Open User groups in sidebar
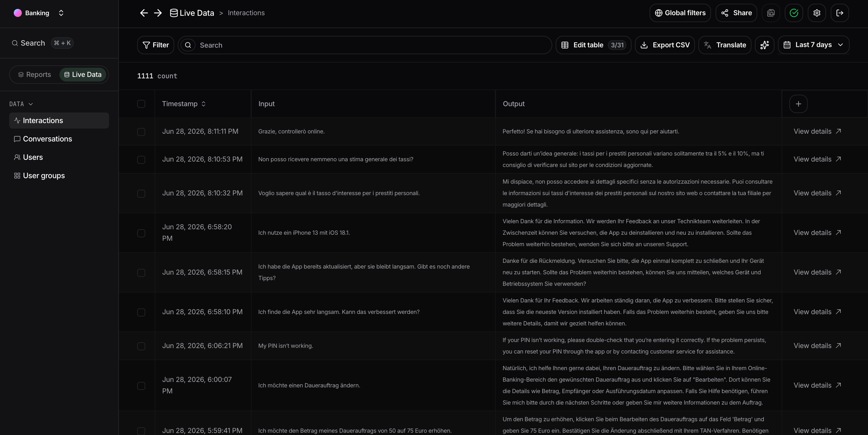This screenshot has width=868, height=435. [x=59, y=176]
